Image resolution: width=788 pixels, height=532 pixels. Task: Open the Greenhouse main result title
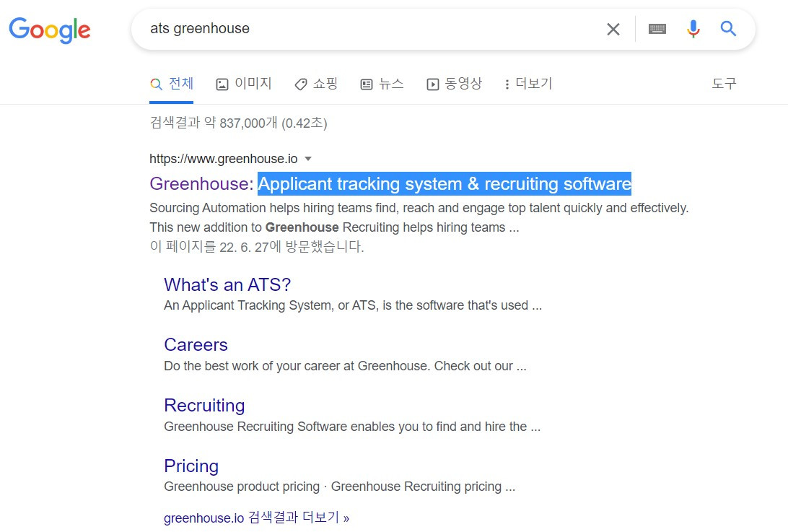click(x=390, y=183)
